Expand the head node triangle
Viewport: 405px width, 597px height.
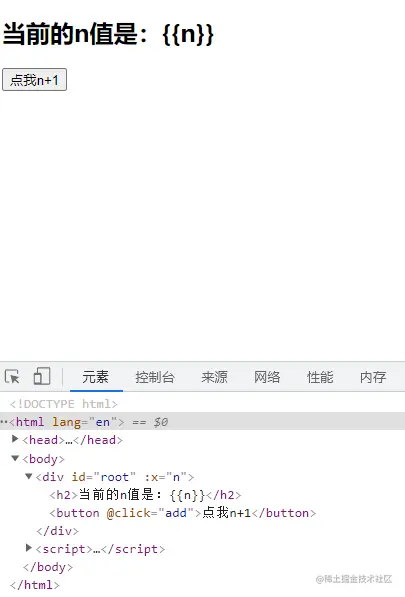pyautogui.click(x=15, y=439)
